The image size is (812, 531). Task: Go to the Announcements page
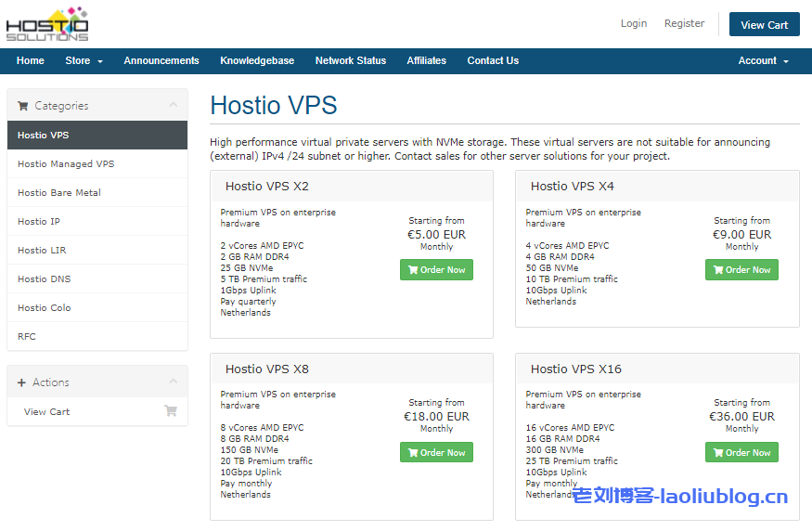click(x=161, y=61)
